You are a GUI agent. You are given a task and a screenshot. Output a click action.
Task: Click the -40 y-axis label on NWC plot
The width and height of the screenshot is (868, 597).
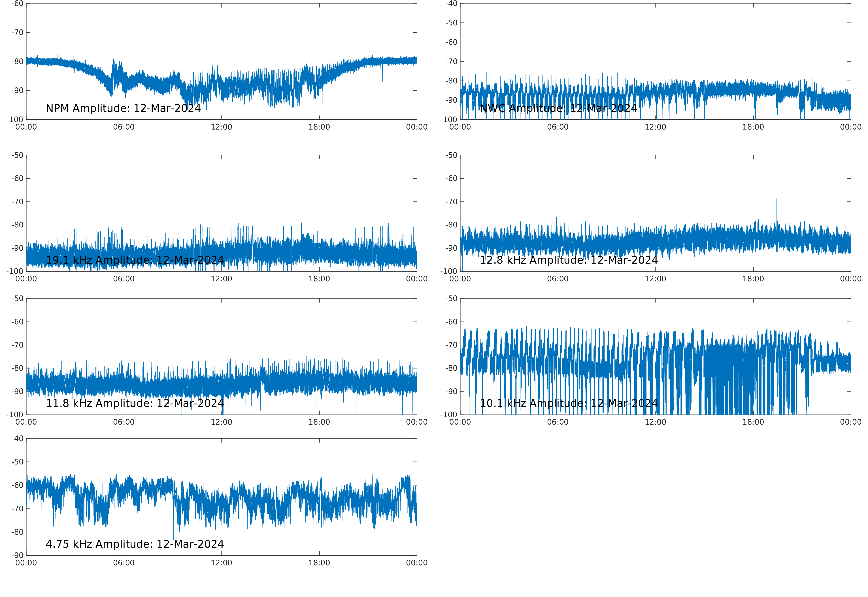point(451,4)
